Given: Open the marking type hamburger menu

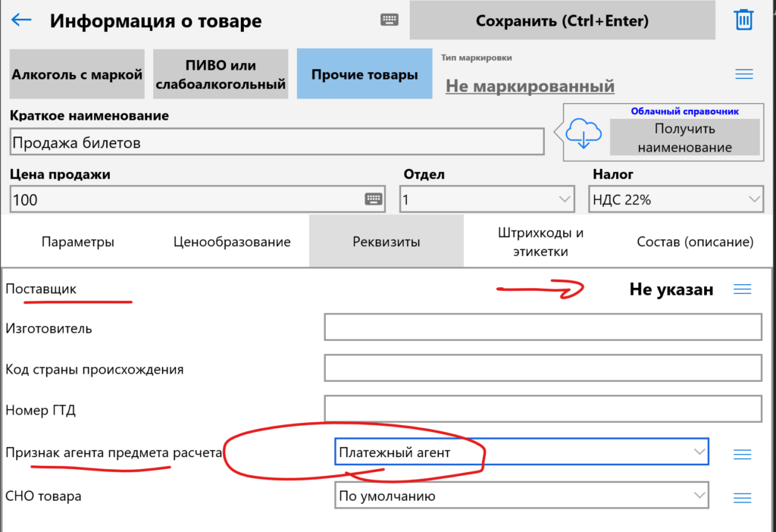Looking at the screenshot, I should [x=744, y=74].
